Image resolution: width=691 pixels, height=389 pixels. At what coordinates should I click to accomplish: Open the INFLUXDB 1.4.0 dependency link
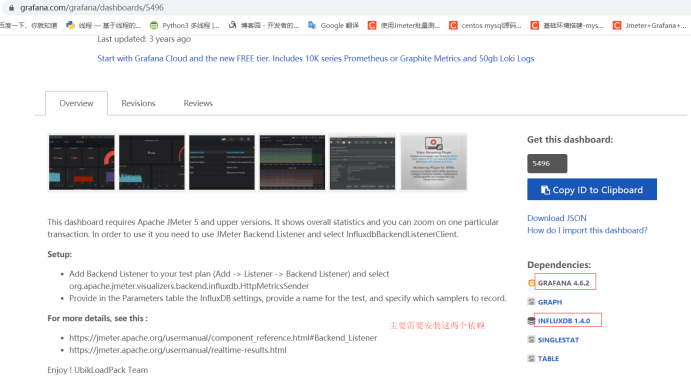(564, 321)
